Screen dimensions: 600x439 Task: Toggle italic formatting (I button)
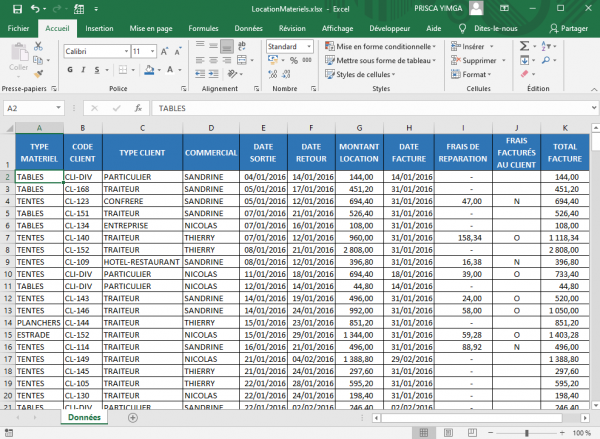pyautogui.click(x=84, y=69)
